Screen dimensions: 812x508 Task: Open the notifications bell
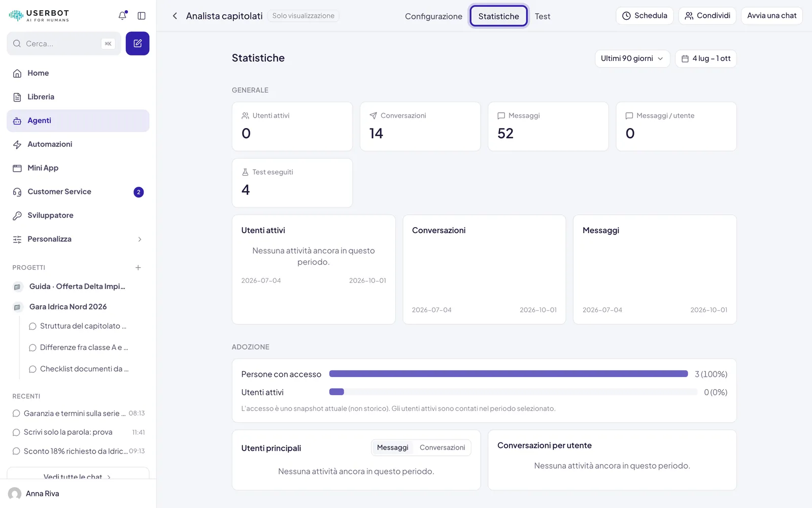(122, 16)
